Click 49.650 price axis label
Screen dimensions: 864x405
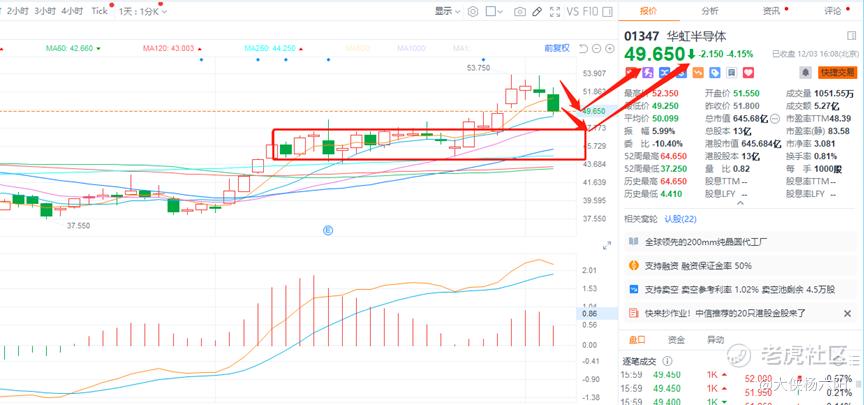[x=595, y=111]
